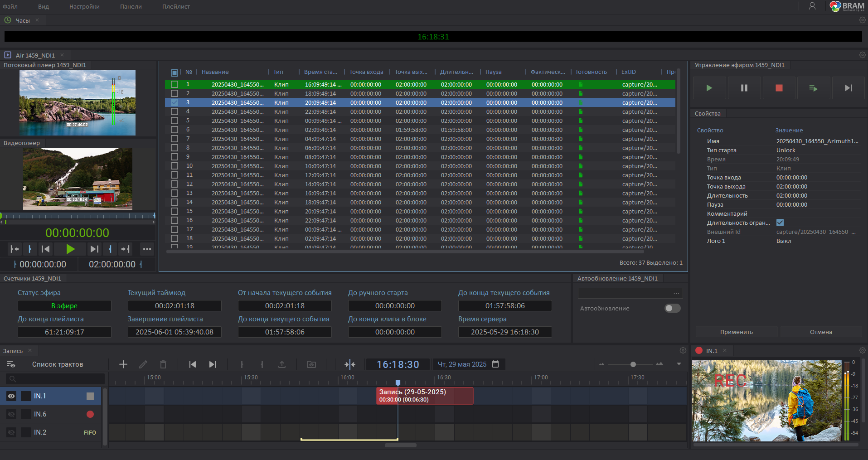Hide the IN.1 track with the eye icon
This screenshot has width=868, height=460.
click(11, 396)
